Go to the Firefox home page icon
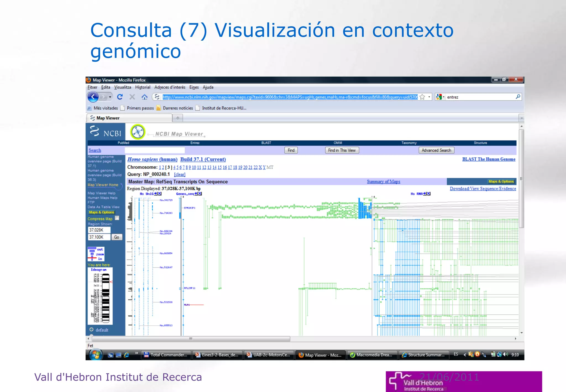This screenshot has width=566, height=392. click(x=144, y=97)
